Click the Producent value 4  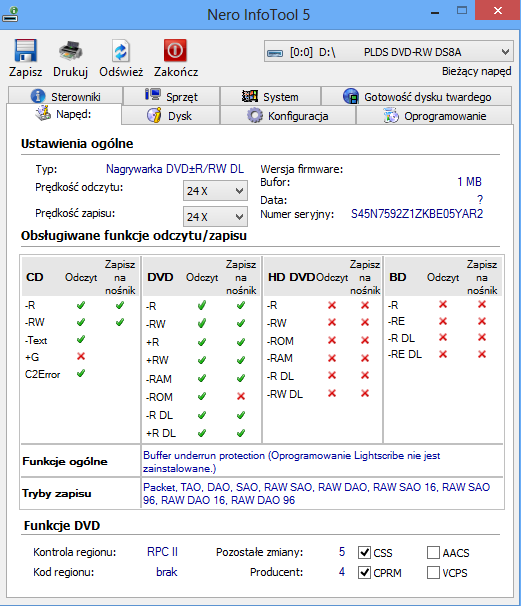tap(342, 572)
